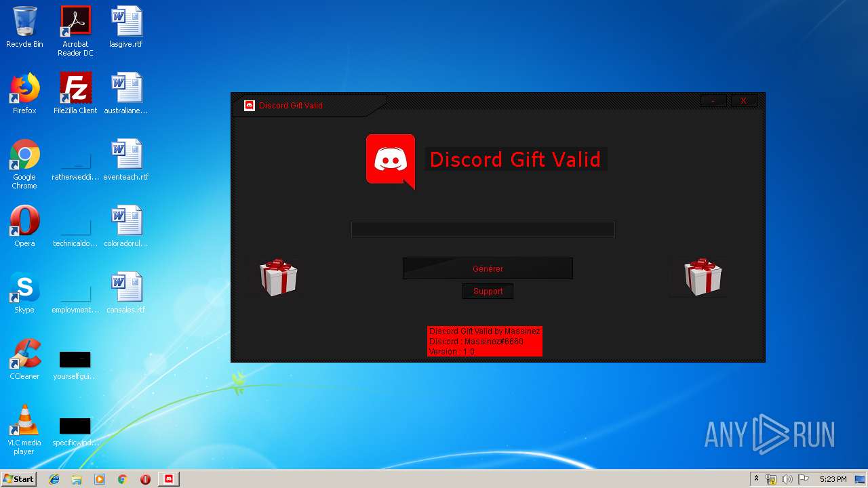The height and width of the screenshot is (488, 868).
Task: Select the eventeach.rtf document icon
Action: pyautogui.click(x=126, y=160)
